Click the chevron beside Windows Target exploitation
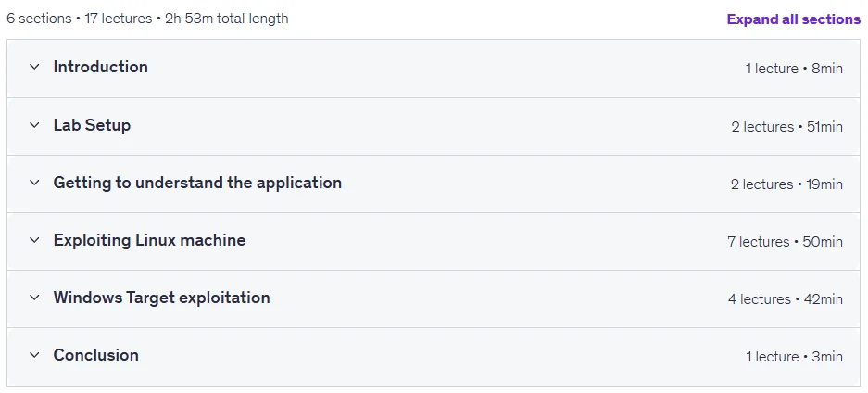Screen dimensions: 868x393 34,298
